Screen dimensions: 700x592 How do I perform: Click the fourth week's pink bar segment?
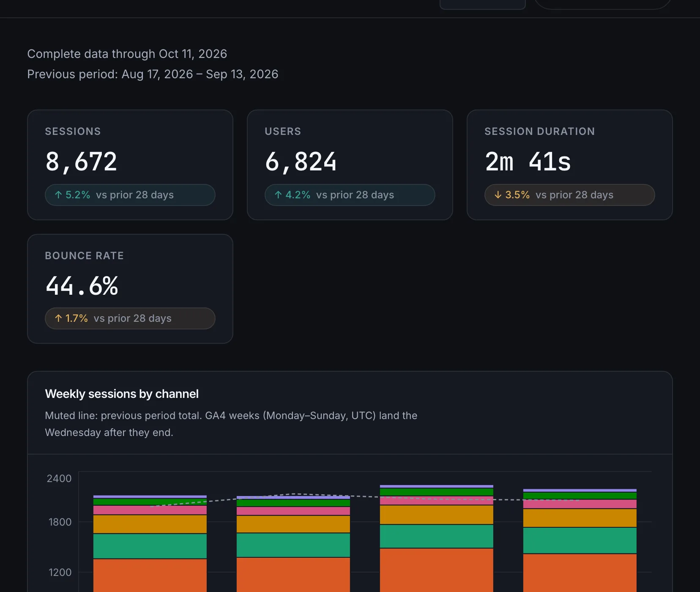coord(580,504)
